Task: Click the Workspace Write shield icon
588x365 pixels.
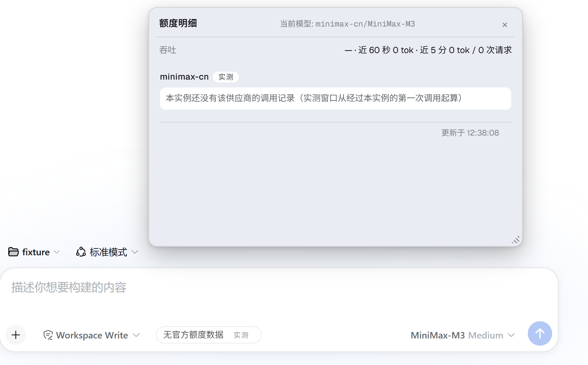Action: pyautogui.click(x=48, y=335)
